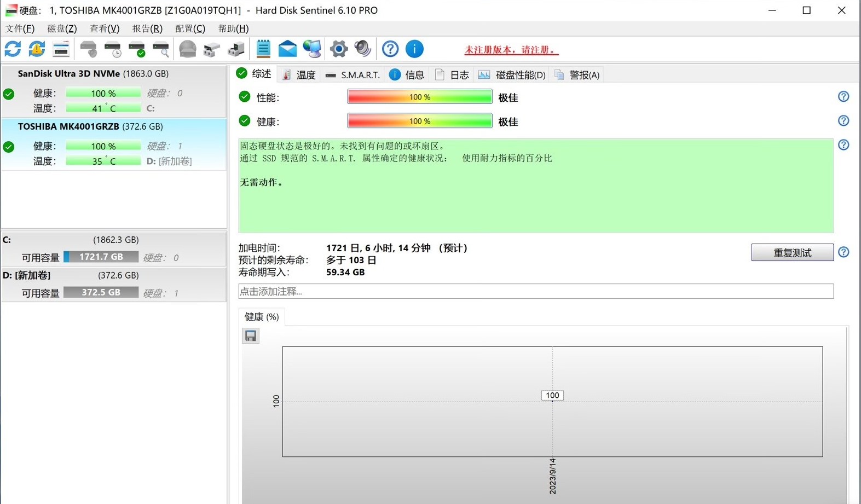Click the 未注册版本，请注册 link

tap(511, 50)
